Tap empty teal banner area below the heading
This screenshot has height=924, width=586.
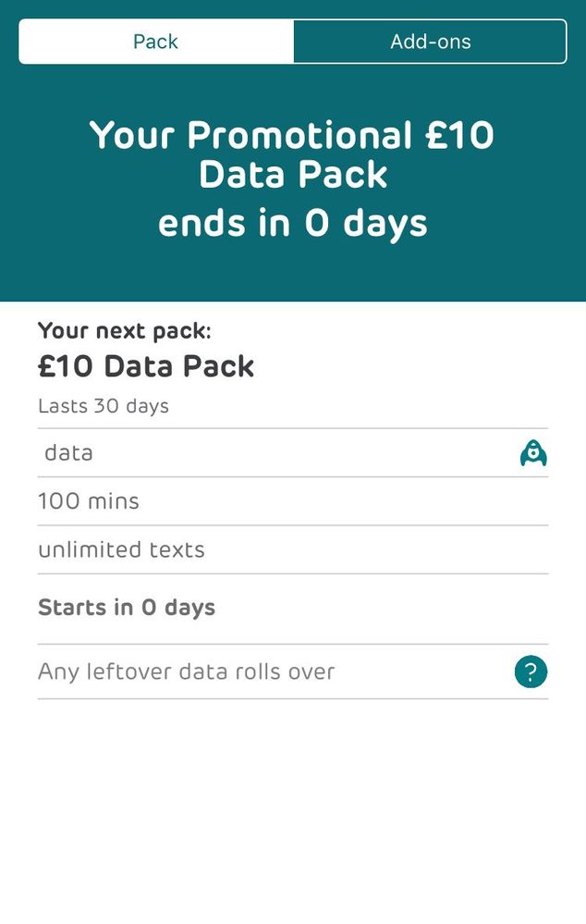click(x=293, y=275)
